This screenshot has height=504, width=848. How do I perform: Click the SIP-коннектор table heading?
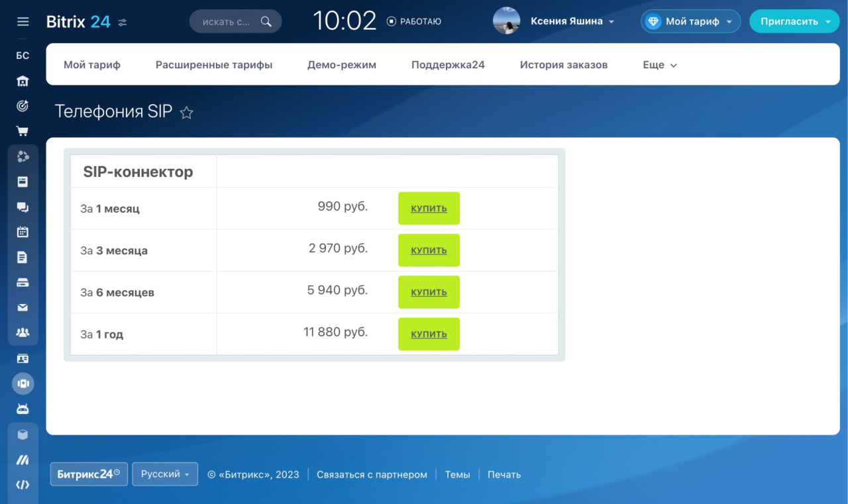(138, 172)
